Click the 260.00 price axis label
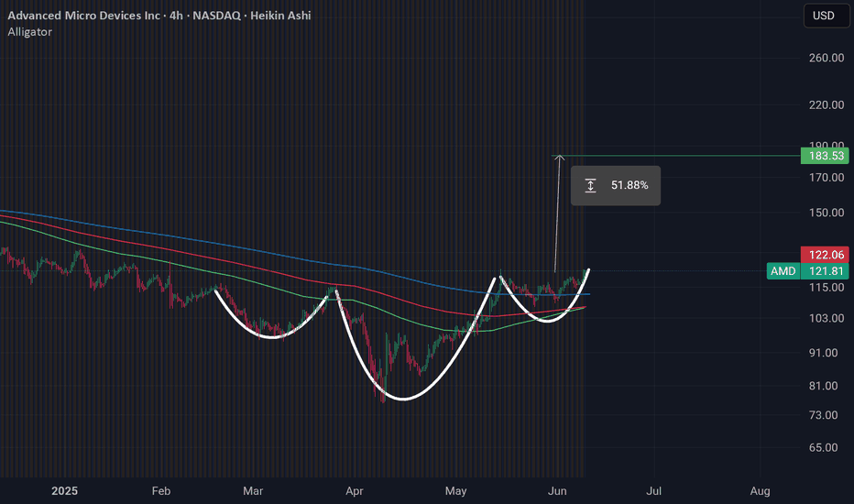The image size is (854, 504). (827, 58)
